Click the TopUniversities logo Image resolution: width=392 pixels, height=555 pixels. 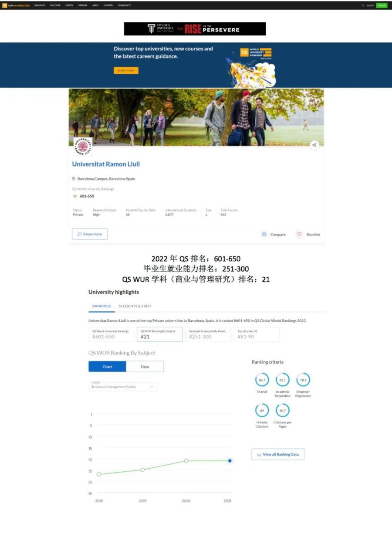16,5
